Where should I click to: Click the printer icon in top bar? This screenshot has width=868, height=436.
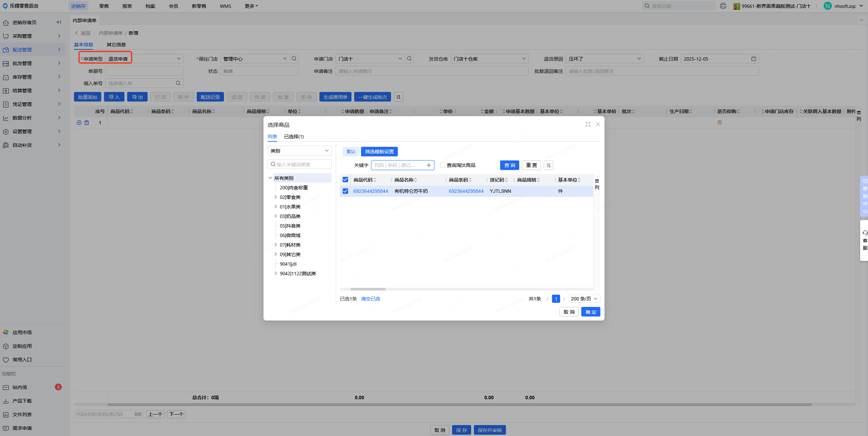[723, 6]
